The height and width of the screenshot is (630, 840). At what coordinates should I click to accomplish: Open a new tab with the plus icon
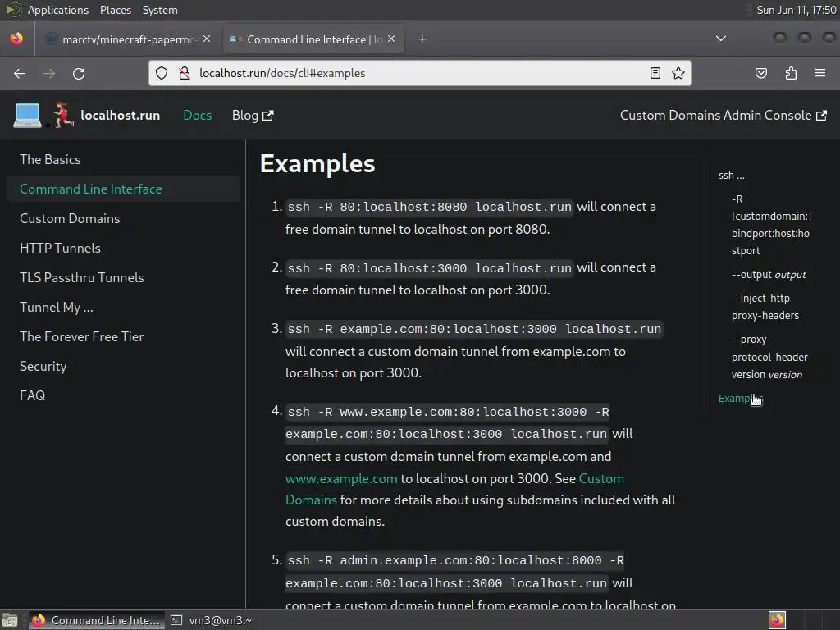click(x=422, y=39)
